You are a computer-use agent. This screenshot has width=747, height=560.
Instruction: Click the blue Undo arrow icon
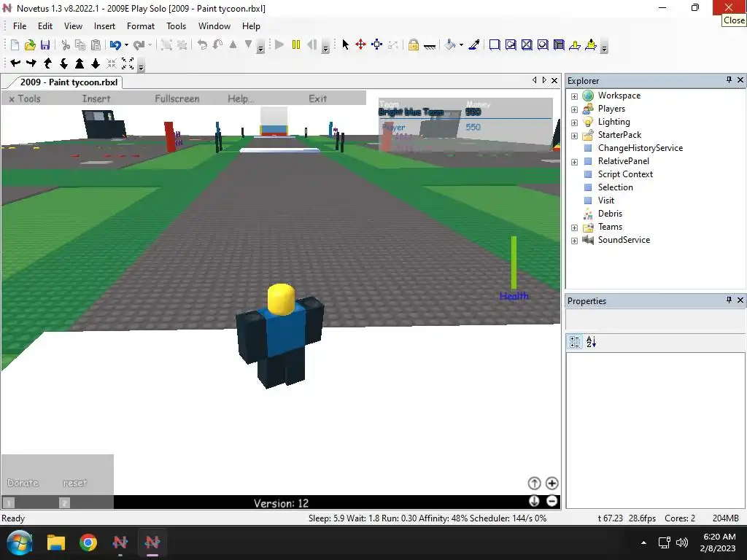[x=115, y=44]
